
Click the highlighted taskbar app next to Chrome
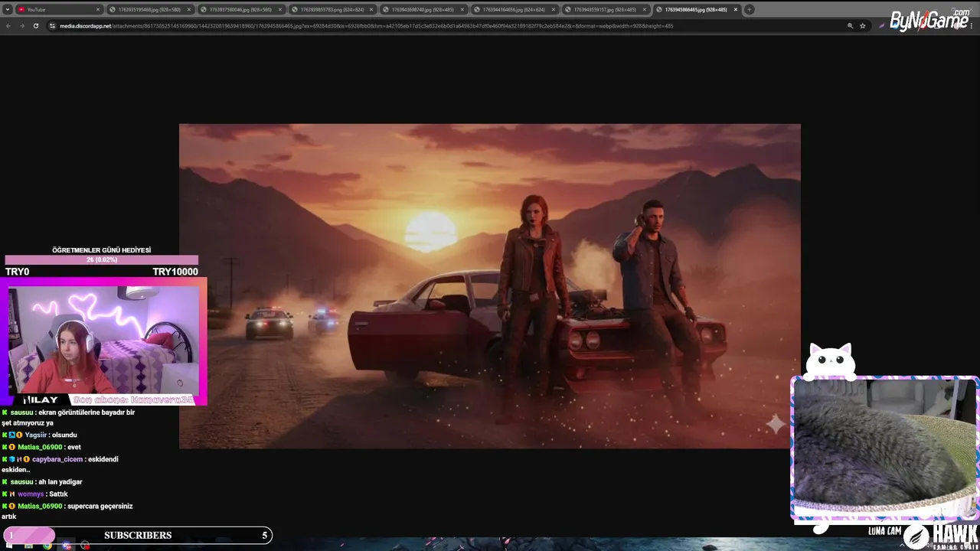point(67,546)
